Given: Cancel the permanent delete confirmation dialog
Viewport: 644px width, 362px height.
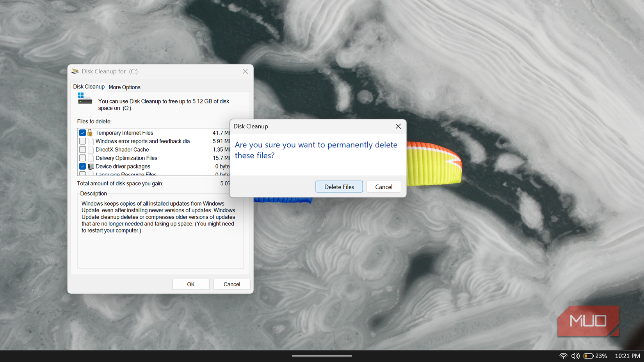Looking at the screenshot, I should coord(384,187).
